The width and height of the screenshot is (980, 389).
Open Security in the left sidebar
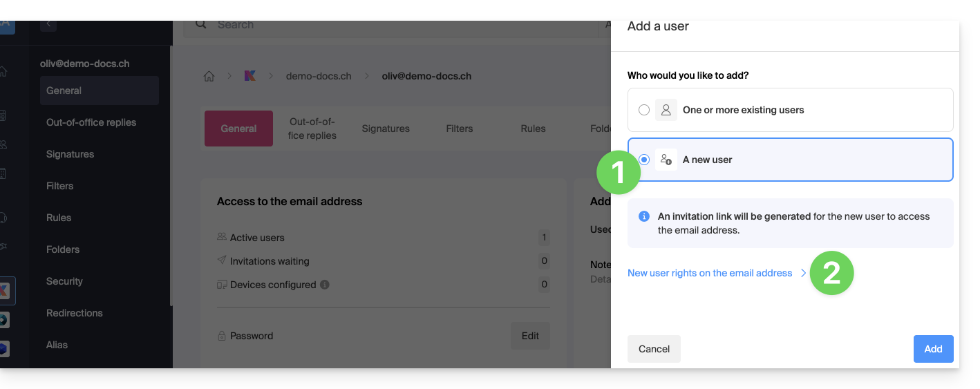tap(64, 281)
